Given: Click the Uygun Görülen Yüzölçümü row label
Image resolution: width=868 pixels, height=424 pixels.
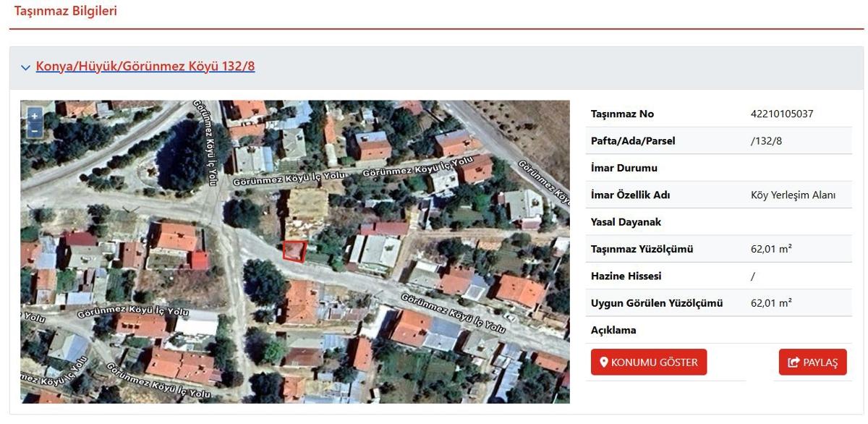Looking at the screenshot, I should [656, 303].
